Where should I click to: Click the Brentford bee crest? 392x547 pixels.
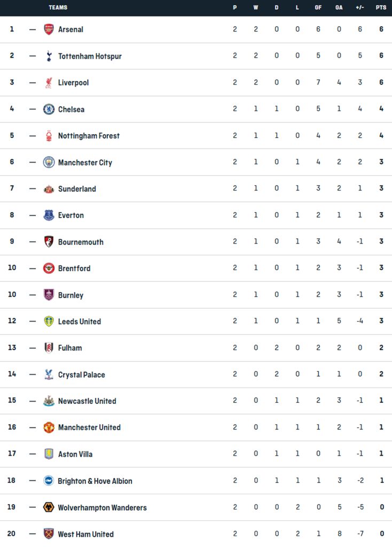tap(49, 268)
